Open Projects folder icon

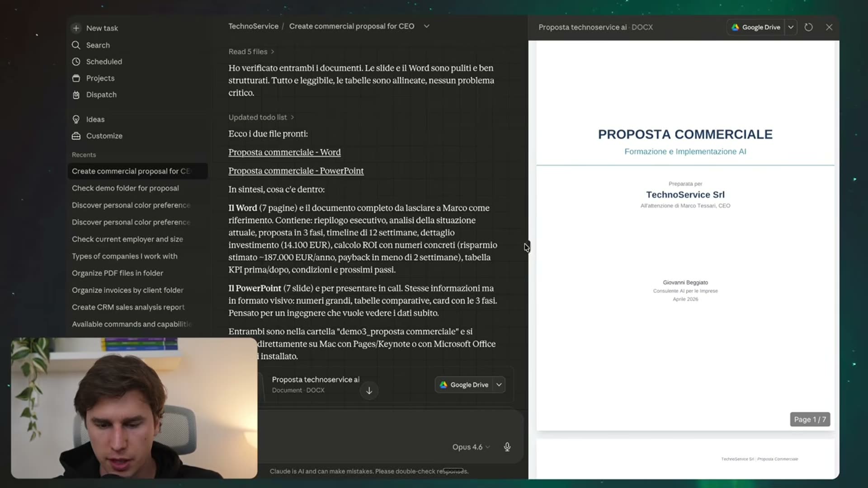[76, 78]
